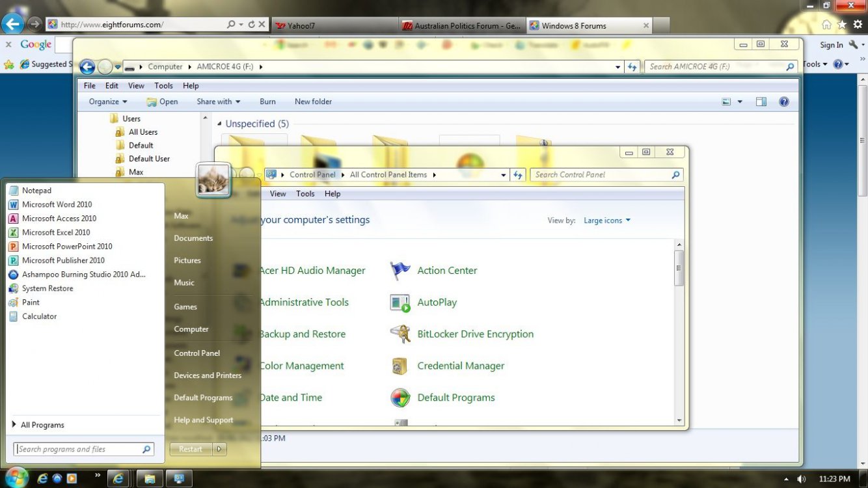The width and height of the screenshot is (868, 488).
Task: Switch to Yahoo!7 browser tab
Action: pyautogui.click(x=334, y=26)
